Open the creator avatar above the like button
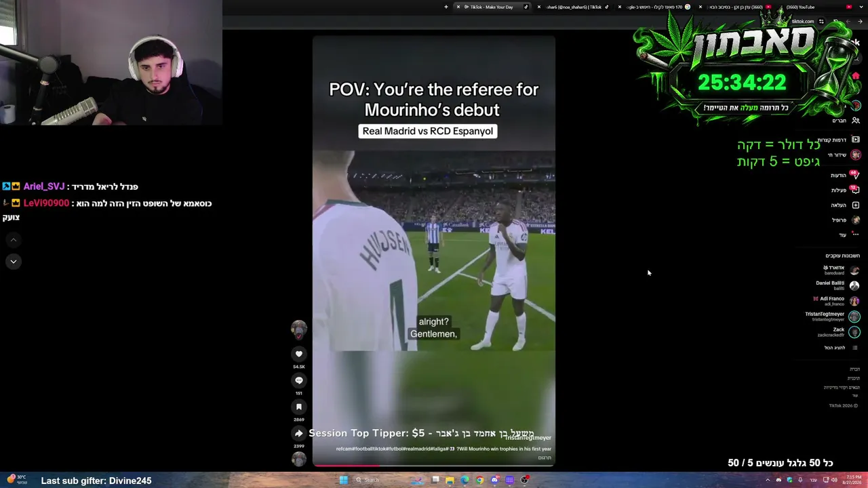Image resolution: width=868 pixels, height=488 pixels. (298, 330)
